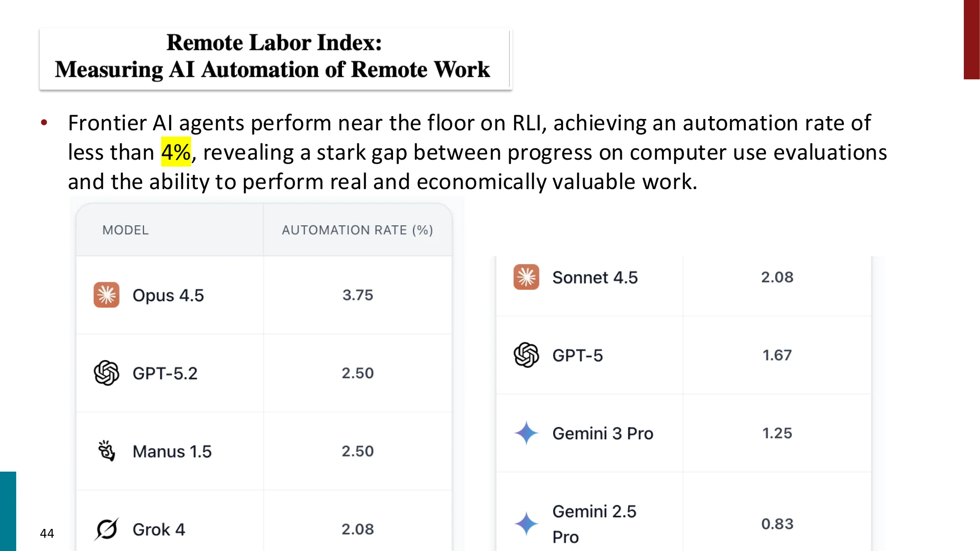The image size is (980, 551).
Task: Click the Manus 1.5 hand icon
Action: pos(106,451)
